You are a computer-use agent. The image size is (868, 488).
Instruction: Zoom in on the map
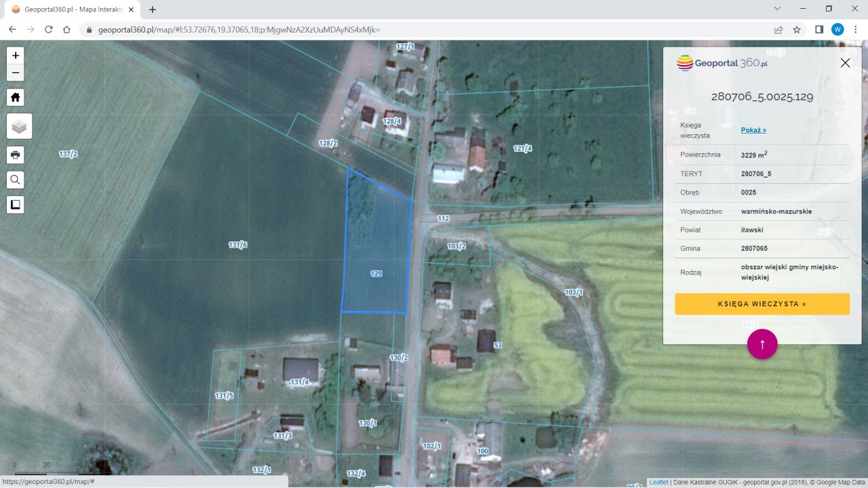(x=16, y=56)
